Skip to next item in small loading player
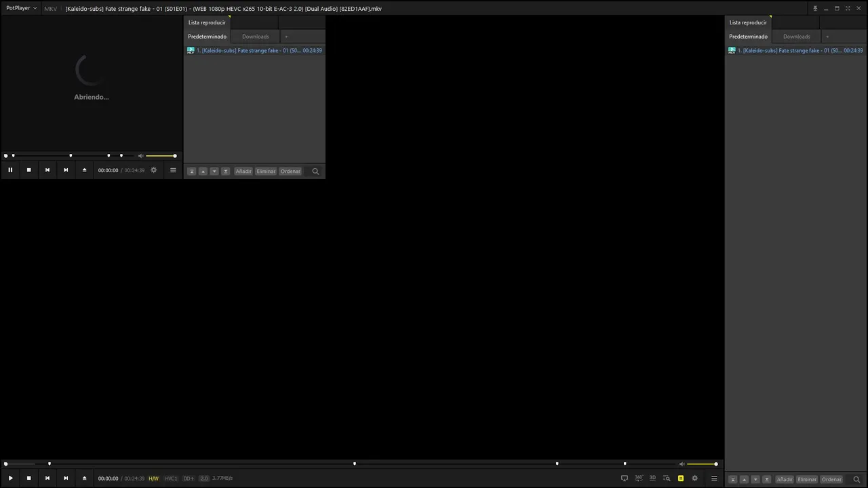 tap(66, 170)
